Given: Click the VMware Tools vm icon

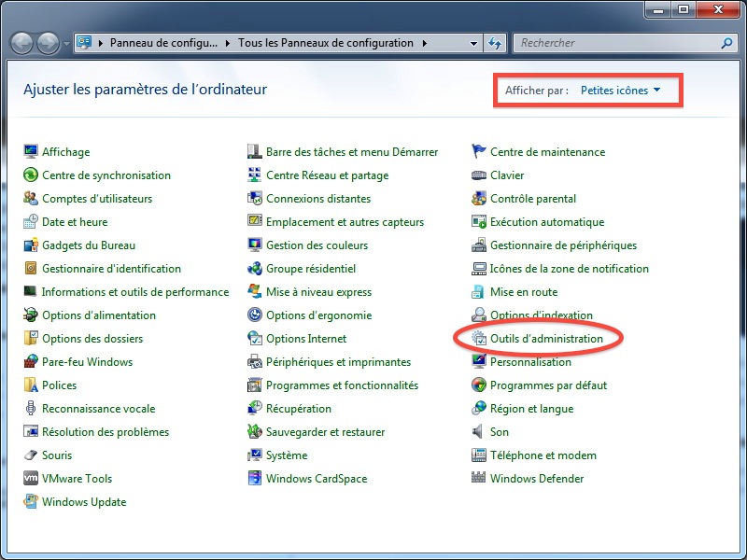Looking at the screenshot, I should 31,478.
